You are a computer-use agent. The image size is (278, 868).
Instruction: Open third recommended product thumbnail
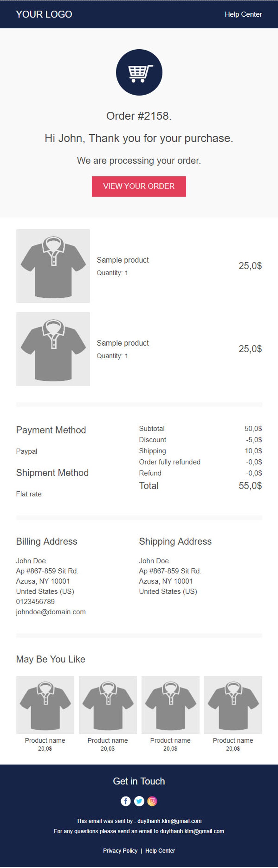click(171, 705)
